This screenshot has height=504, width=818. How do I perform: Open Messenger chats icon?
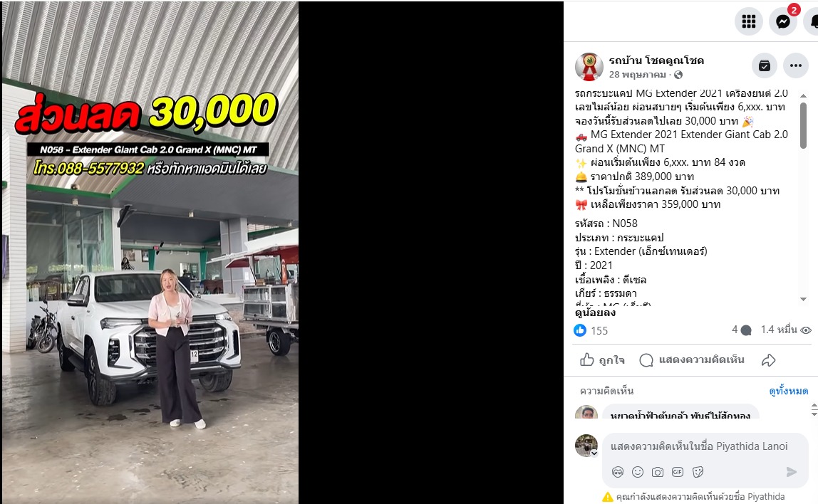[783, 21]
